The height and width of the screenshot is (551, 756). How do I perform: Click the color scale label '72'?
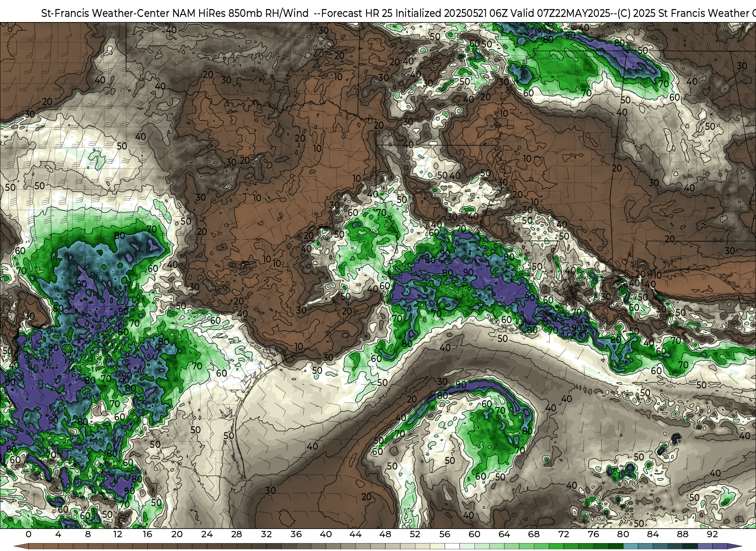pyautogui.click(x=563, y=534)
